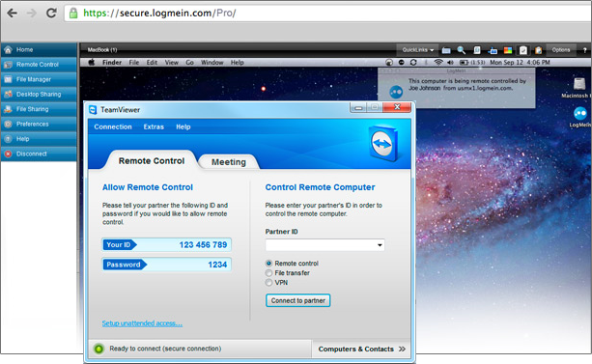The image size is (592, 364).
Task: Select the File transfer radio button
Action: tap(268, 272)
